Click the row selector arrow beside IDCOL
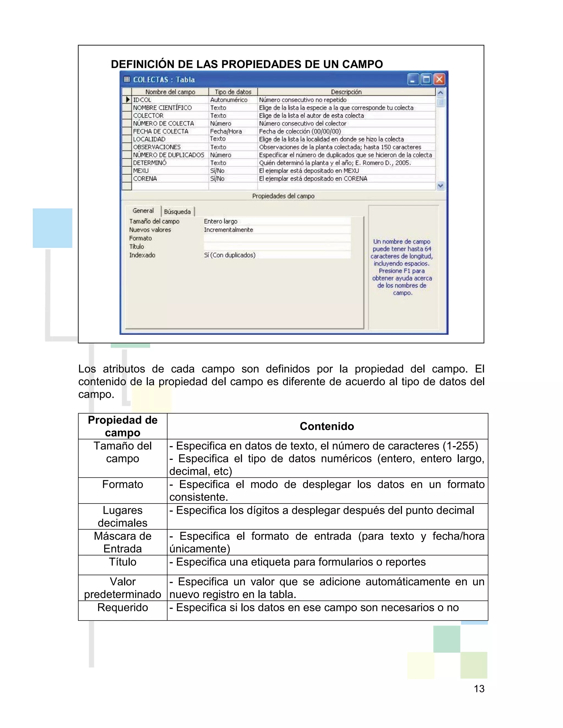The image size is (563, 728). point(127,100)
